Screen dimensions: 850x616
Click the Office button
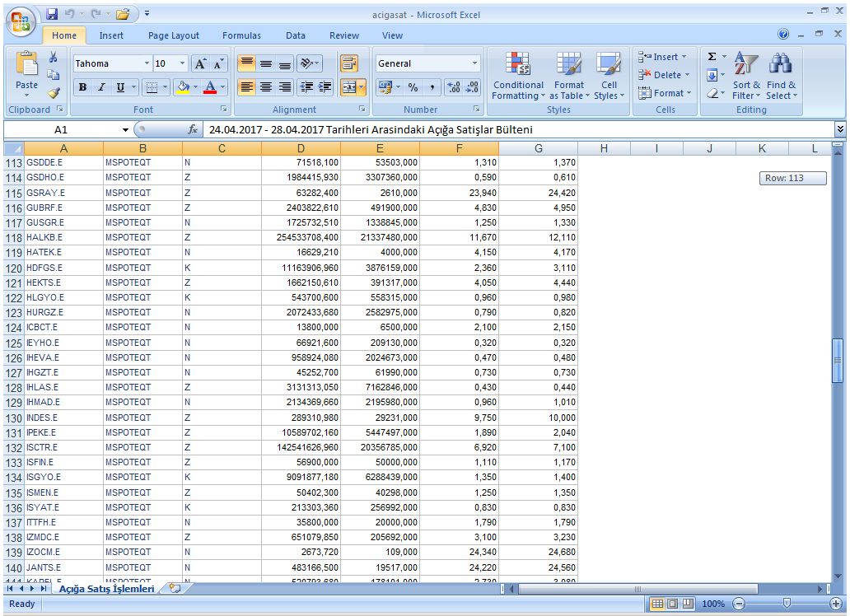click(x=21, y=21)
